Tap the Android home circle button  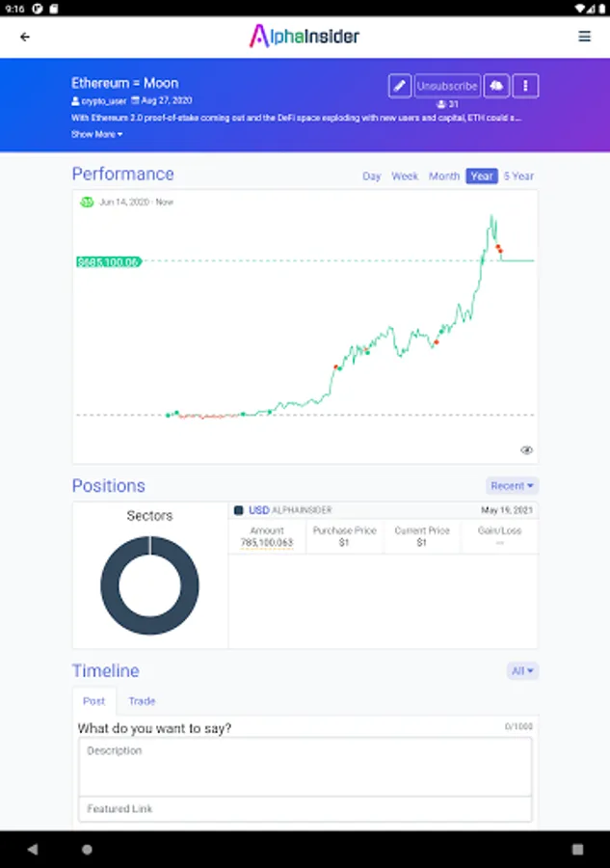pyautogui.click(x=87, y=850)
